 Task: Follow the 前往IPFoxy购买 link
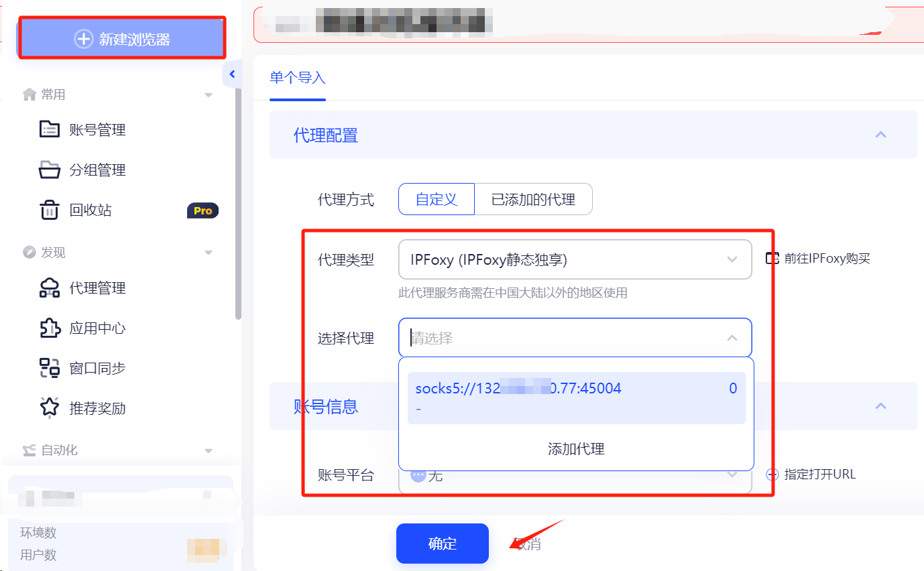click(x=818, y=259)
